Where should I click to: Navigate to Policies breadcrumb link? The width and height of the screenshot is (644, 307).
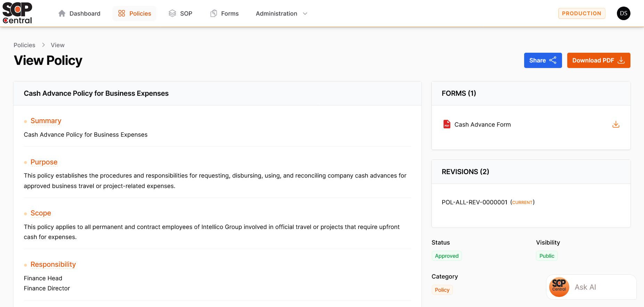click(24, 45)
